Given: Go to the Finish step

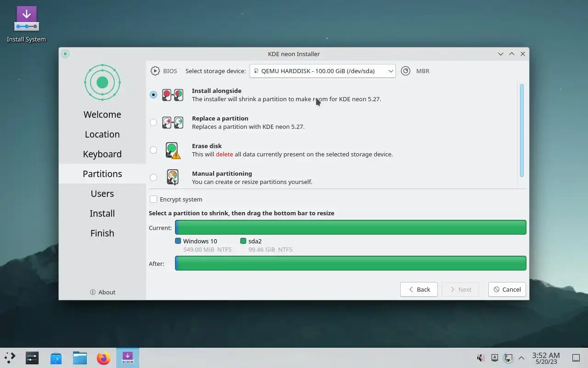Looking at the screenshot, I should pyautogui.click(x=102, y=233).
